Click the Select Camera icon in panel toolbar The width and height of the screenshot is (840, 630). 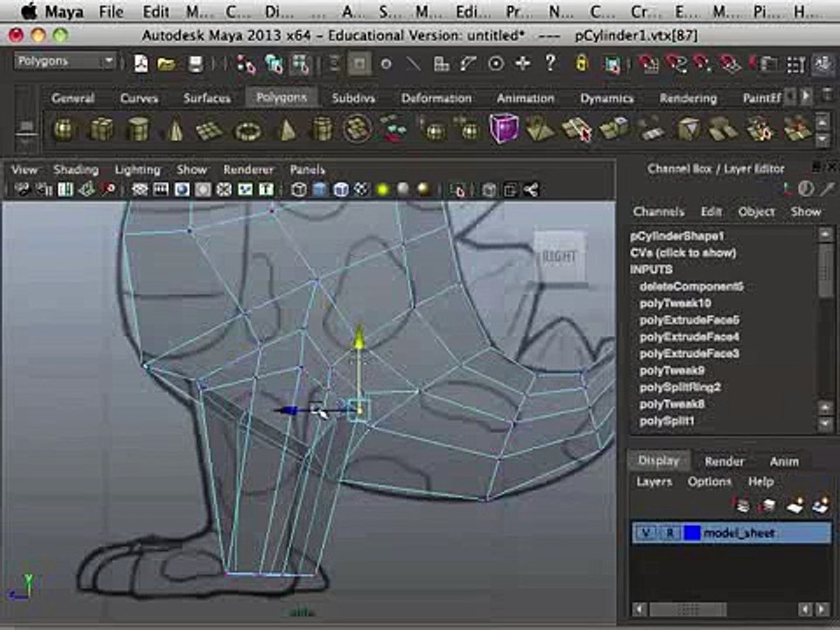point(22,189)
